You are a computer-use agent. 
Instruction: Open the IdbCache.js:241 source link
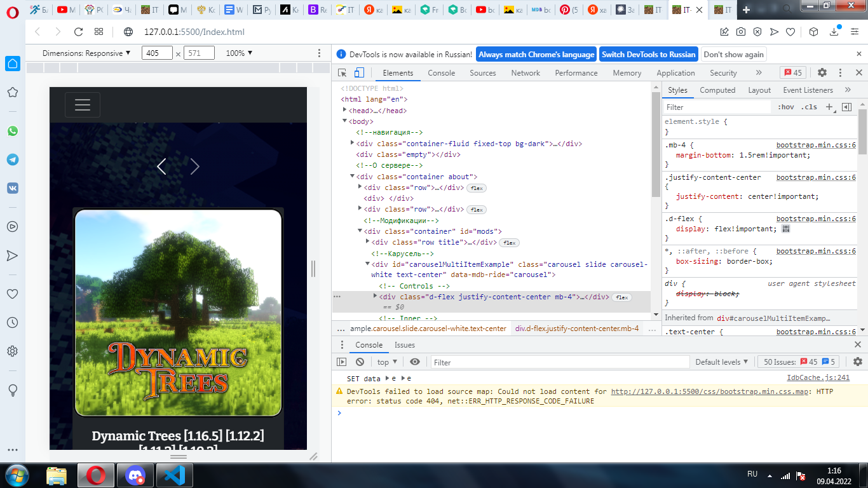click(x=818, y=377)
